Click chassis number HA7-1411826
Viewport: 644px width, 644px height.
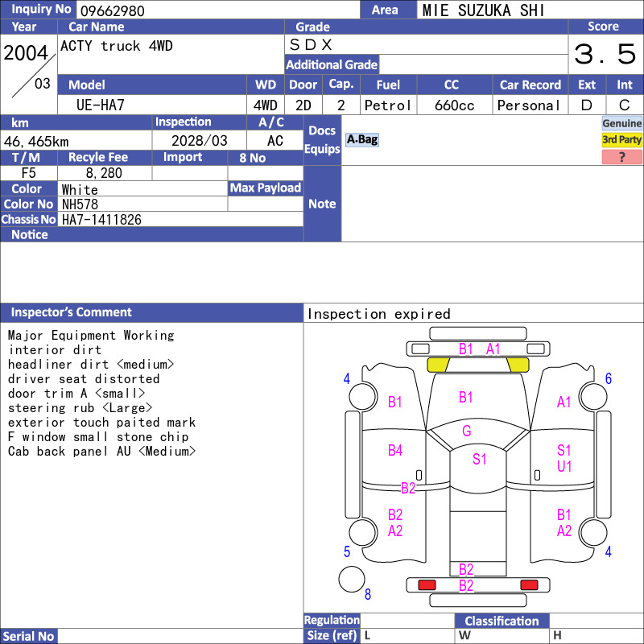click(101, 220)
